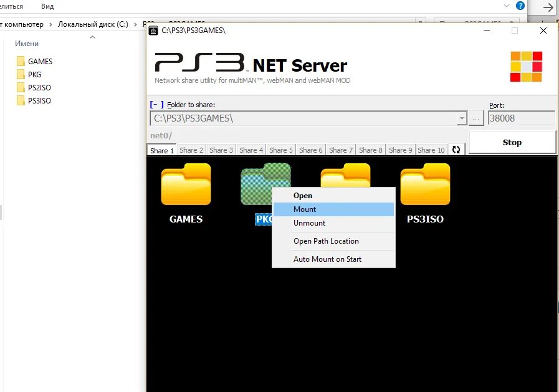The width and height of the screenshot is (559, 392).
Task: Select Auto Mount on Start menu entry
Action: (333, 259)
